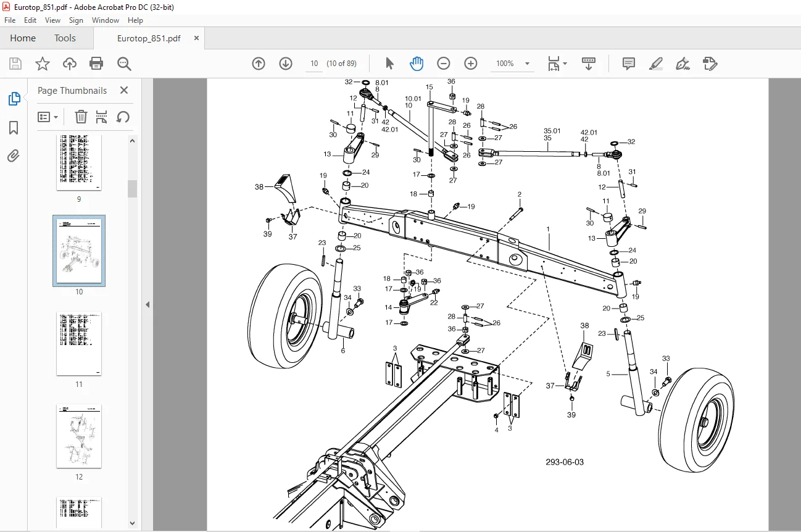Collapse the navigation pane arrow
The height and width of the screenshot is (532, 801).
pyautogui.click(x=147, y=305)
